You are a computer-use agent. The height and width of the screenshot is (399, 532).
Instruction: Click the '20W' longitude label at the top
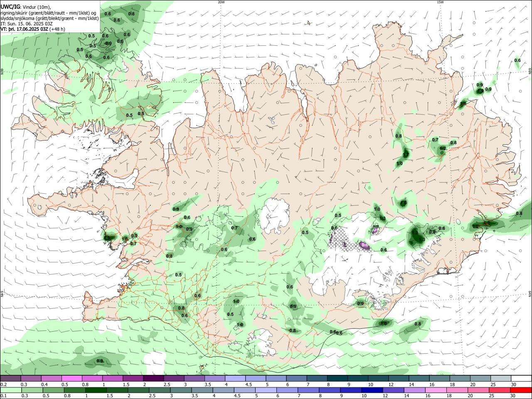pyautogui.click(x=221, y=2)
